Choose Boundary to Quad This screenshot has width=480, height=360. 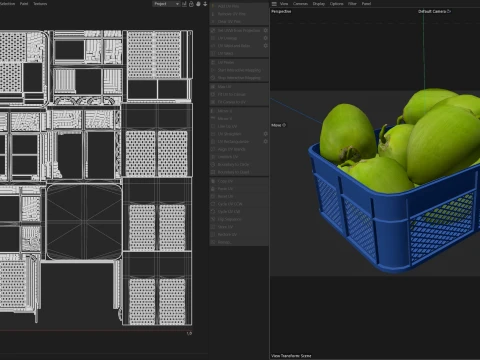[x=239, y=172]
